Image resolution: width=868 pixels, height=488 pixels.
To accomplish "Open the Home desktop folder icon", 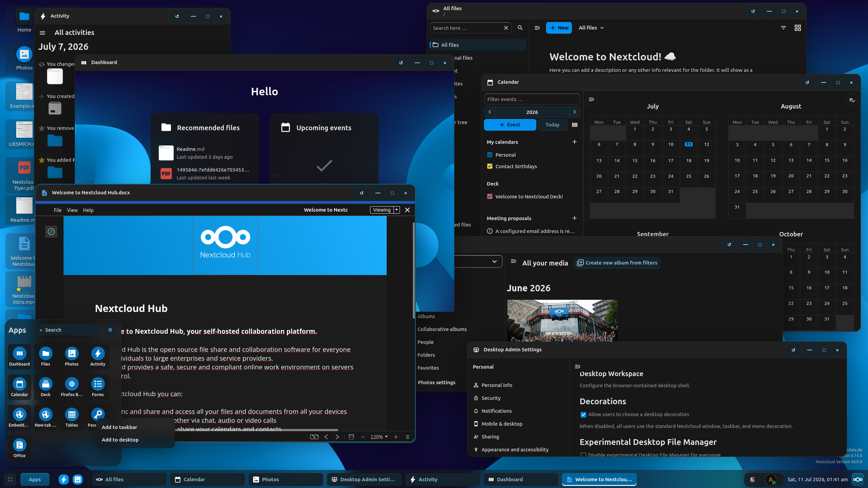I will pos(24,20).
